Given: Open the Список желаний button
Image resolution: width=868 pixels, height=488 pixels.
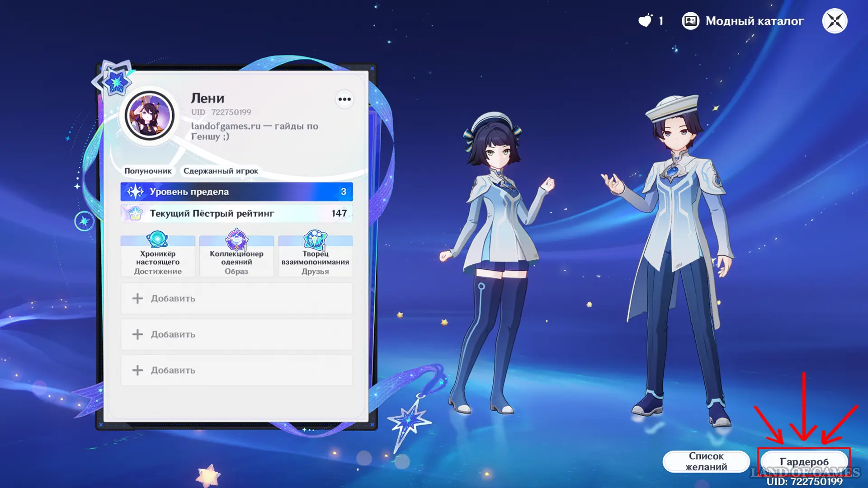Looking at the screenshot, I should 706,461.
